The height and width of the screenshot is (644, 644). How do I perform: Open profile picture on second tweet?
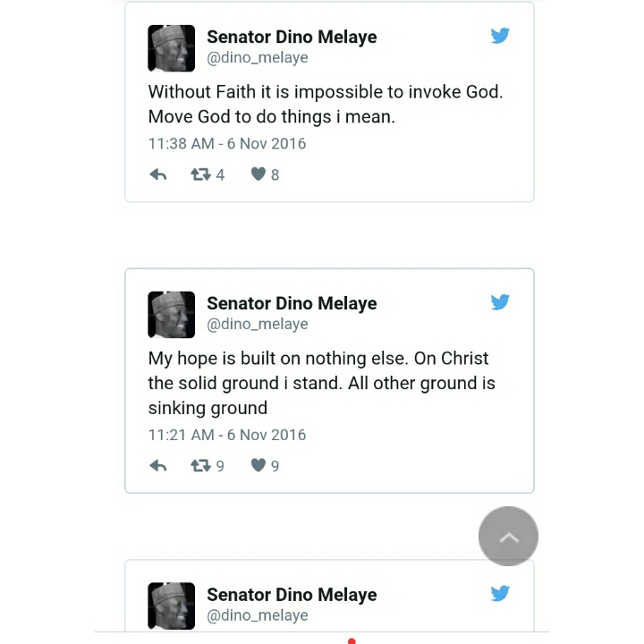pyautogui.click(x=171, y=314)
